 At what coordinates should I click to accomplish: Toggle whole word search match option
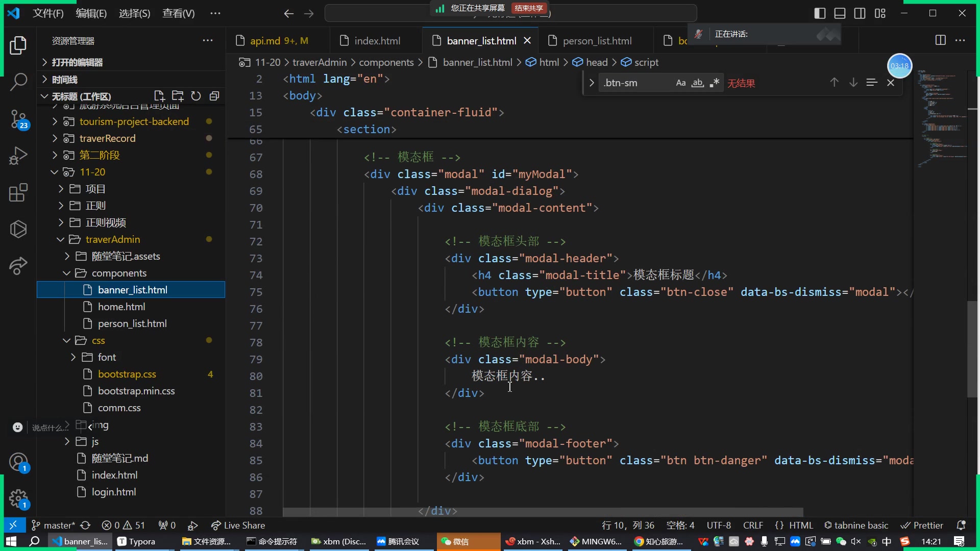point(697,82)
